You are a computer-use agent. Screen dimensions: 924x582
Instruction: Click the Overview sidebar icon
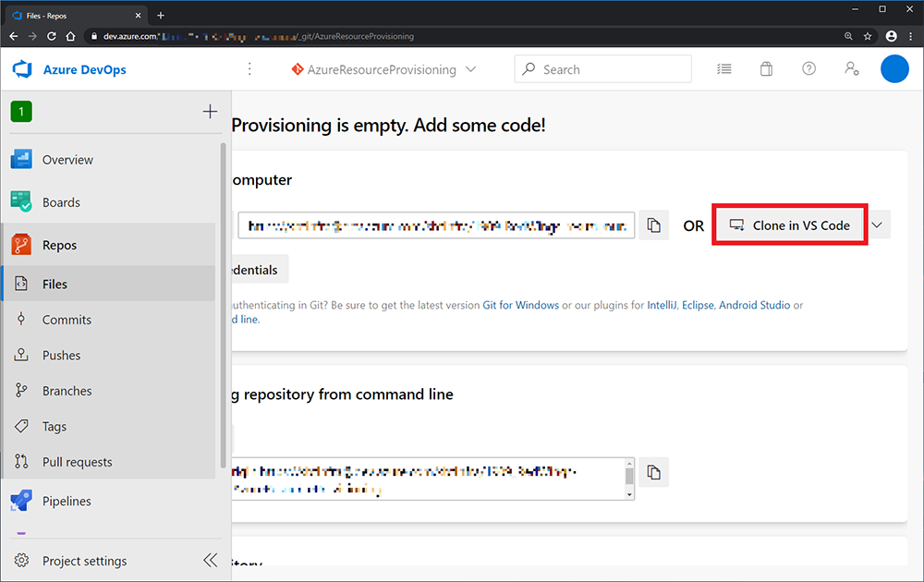coord(21,160)
